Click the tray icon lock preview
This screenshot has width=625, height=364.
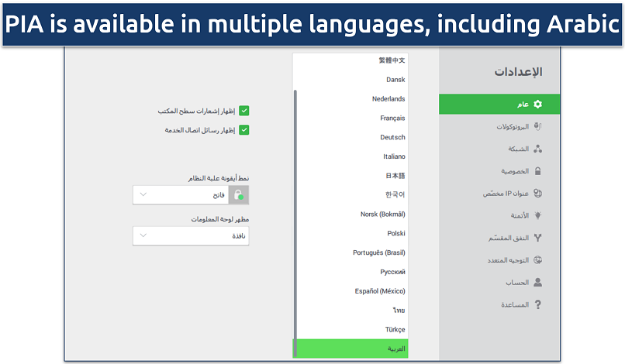238,194
